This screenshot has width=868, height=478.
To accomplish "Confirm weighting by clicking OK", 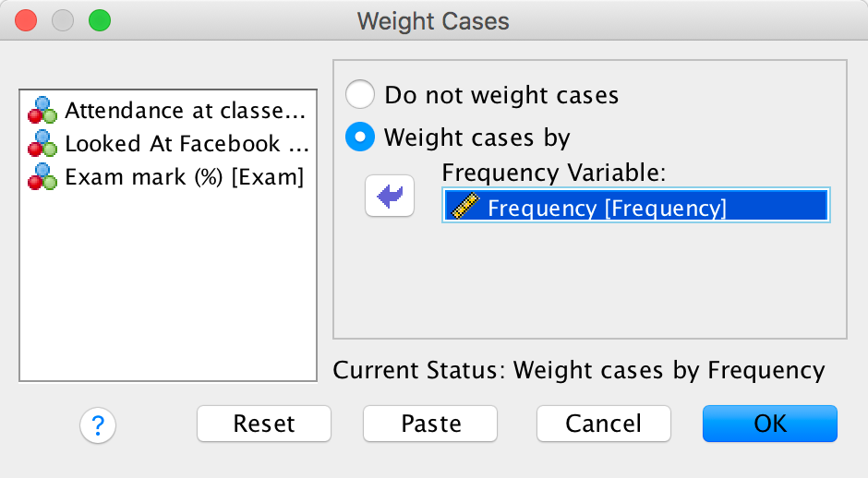I will click(769, 424).
